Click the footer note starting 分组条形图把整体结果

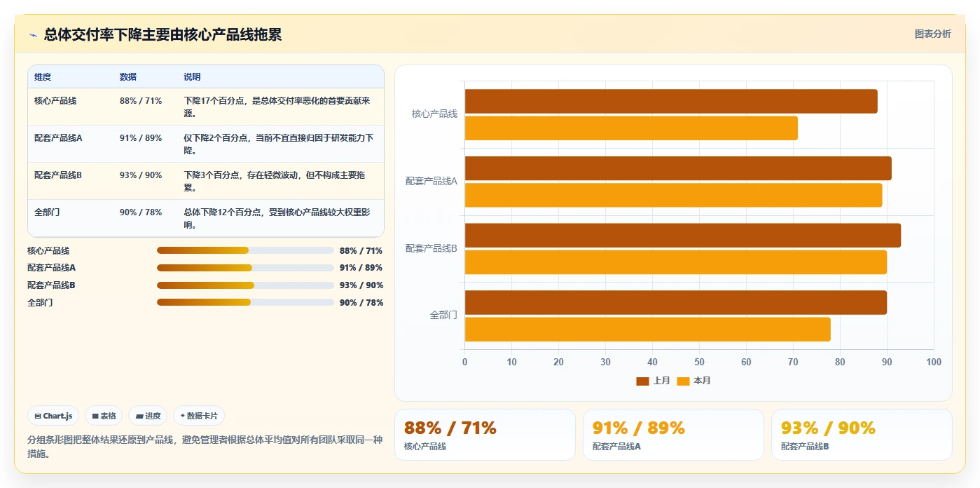[205, 447]
